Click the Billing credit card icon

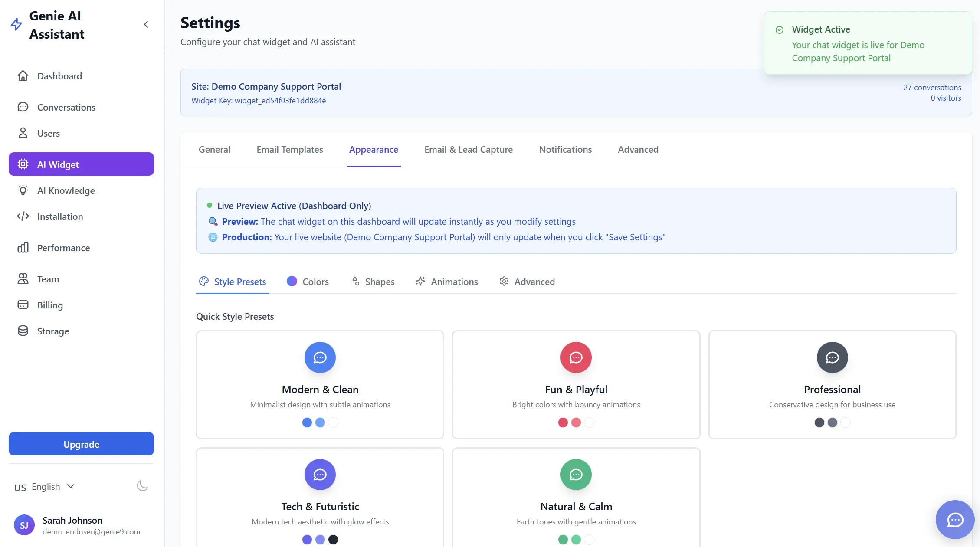pyautogui.click(x=23, y=305)
